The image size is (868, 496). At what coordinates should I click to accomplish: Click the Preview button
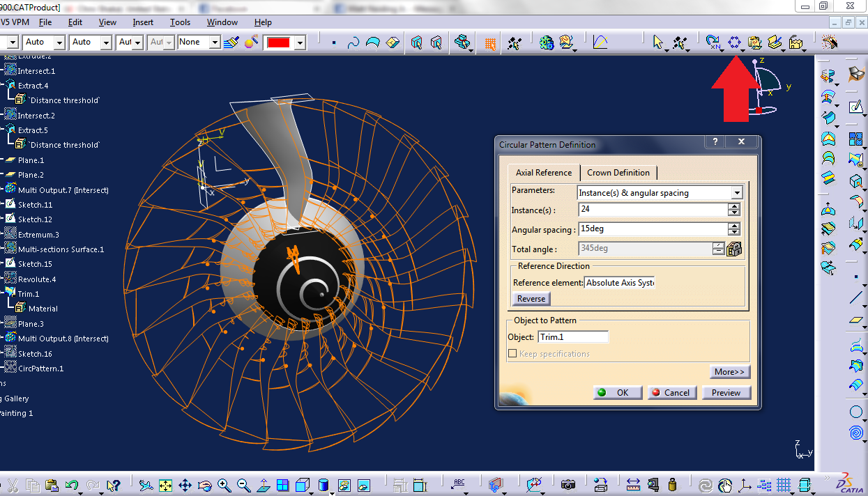[x=726, y=393]
